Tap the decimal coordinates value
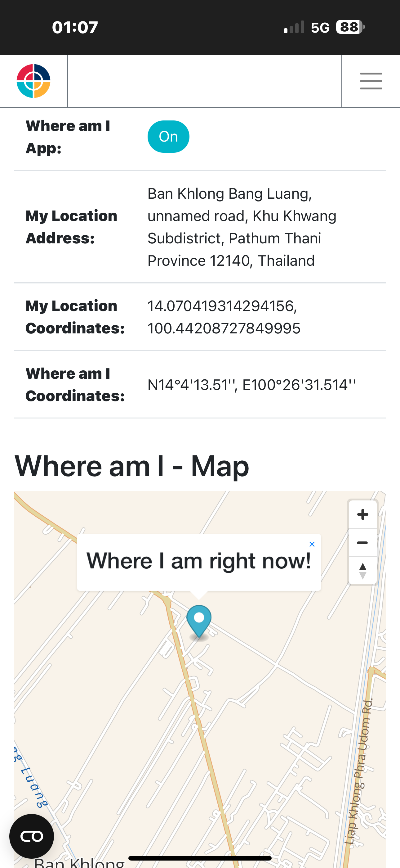This screenshot has height=868, width=400. [224, 317]
